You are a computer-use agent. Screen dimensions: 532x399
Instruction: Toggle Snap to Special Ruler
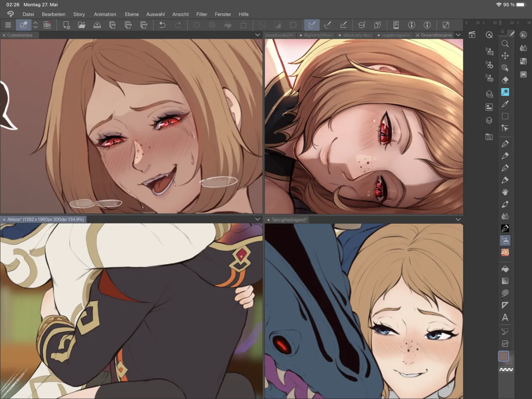point(328,25)
